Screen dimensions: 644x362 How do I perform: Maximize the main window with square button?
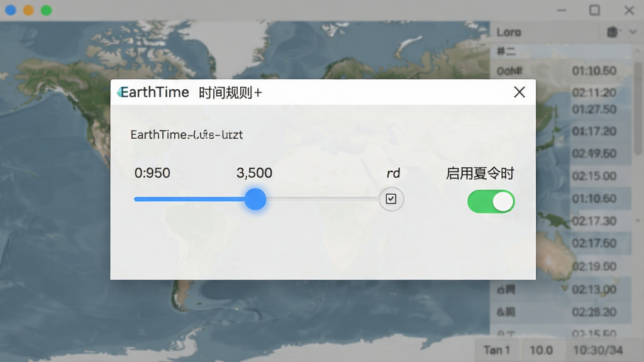tap(594, 10)
